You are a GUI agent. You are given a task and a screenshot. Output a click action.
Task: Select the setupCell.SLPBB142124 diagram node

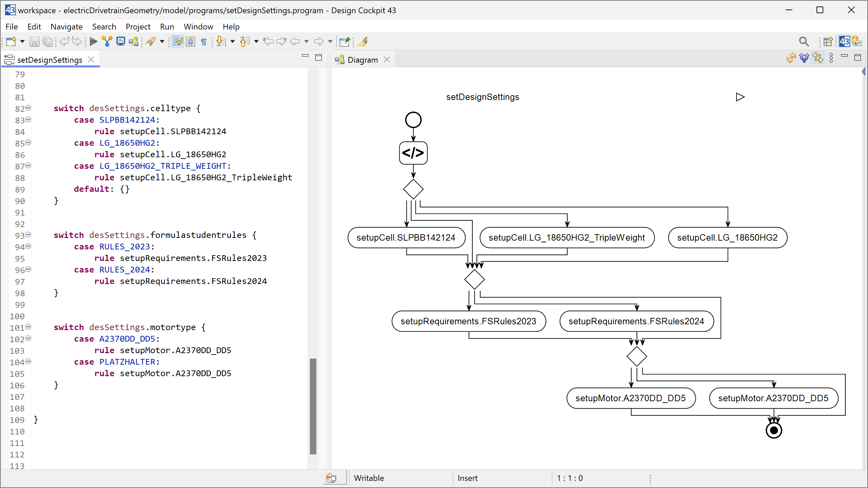click(406, 238)
